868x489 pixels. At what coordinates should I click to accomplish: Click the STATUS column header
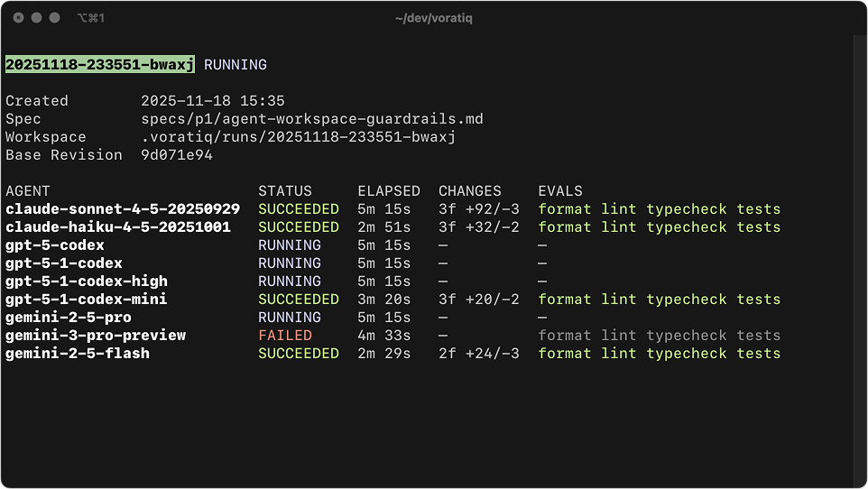285,191
